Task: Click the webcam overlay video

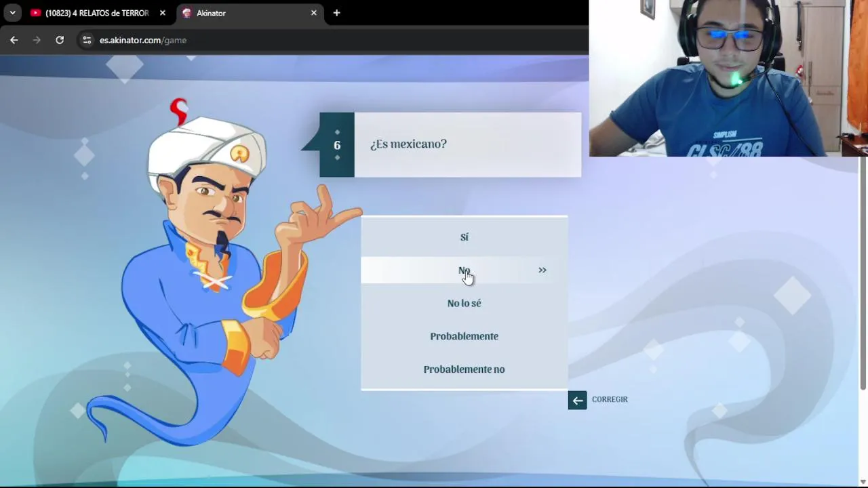Action: click(x=728, y=78)
